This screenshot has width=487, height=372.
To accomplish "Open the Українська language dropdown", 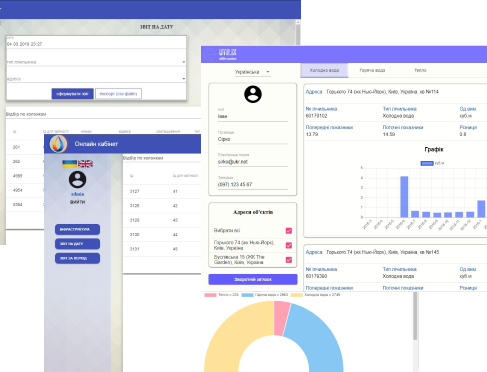I will tap(252, 72).
